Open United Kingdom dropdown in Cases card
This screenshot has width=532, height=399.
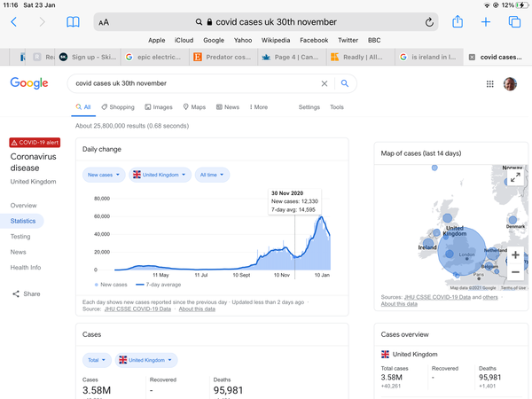tap(146, 360)
